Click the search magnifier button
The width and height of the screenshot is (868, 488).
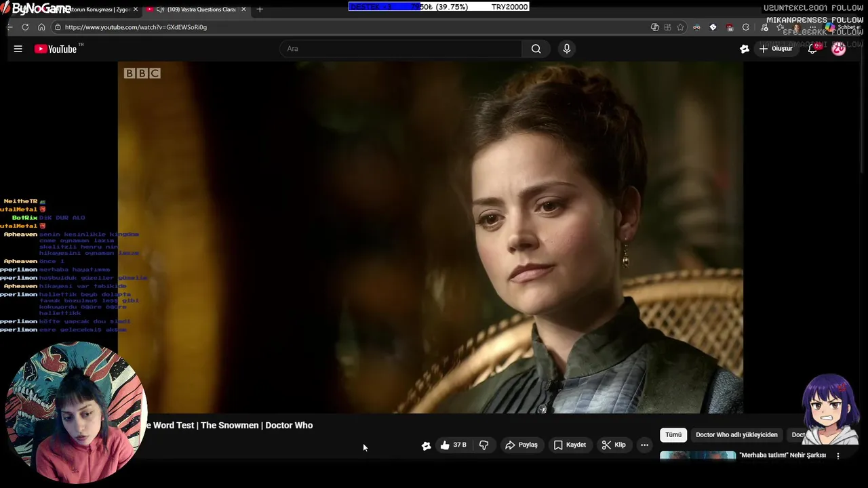tap(536, 49)
